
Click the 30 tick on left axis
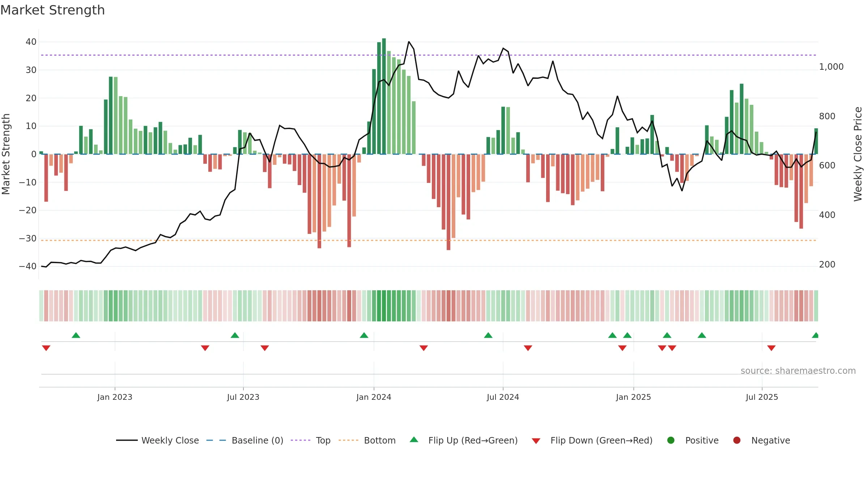tap(31, 70)
